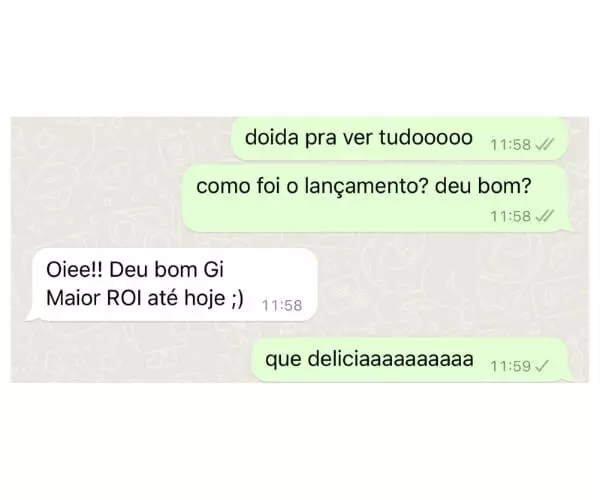Screen dimensions: 600x500
Task: Click the 11:58 timestamp on 'doida pra ver tudooooo'
Action: [x=510, y=145]
